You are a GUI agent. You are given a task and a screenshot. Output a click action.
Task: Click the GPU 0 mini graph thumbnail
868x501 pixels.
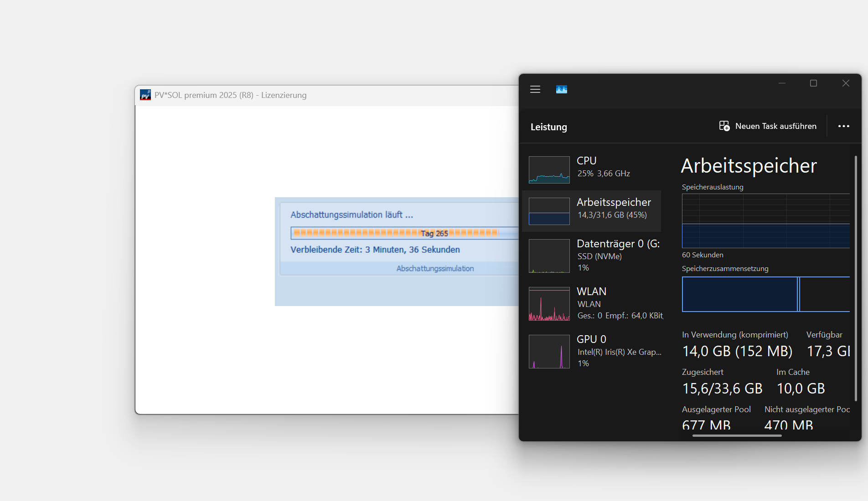tap(549, 352)
